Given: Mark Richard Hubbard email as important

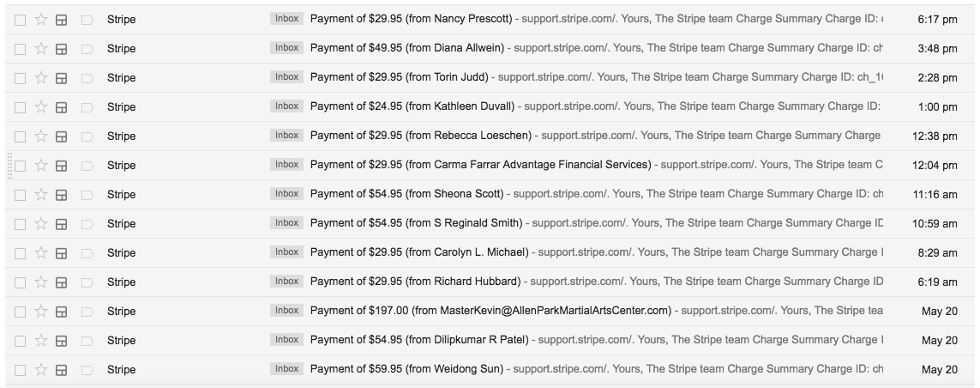Looking at the screenshot, I should click(x=87, y=282).
